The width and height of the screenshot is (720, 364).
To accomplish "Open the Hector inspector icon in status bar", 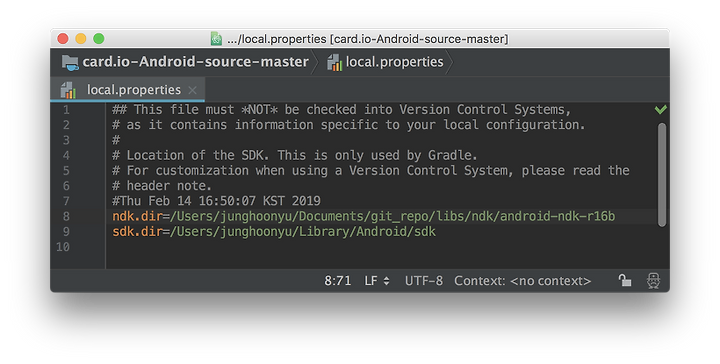I will [653, 280].
